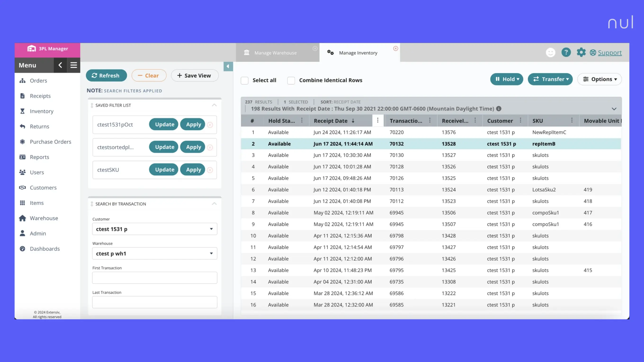This screenshot has height=362, width=644.
Task: Select Receipts from the left menu
Action: point(40,96)
